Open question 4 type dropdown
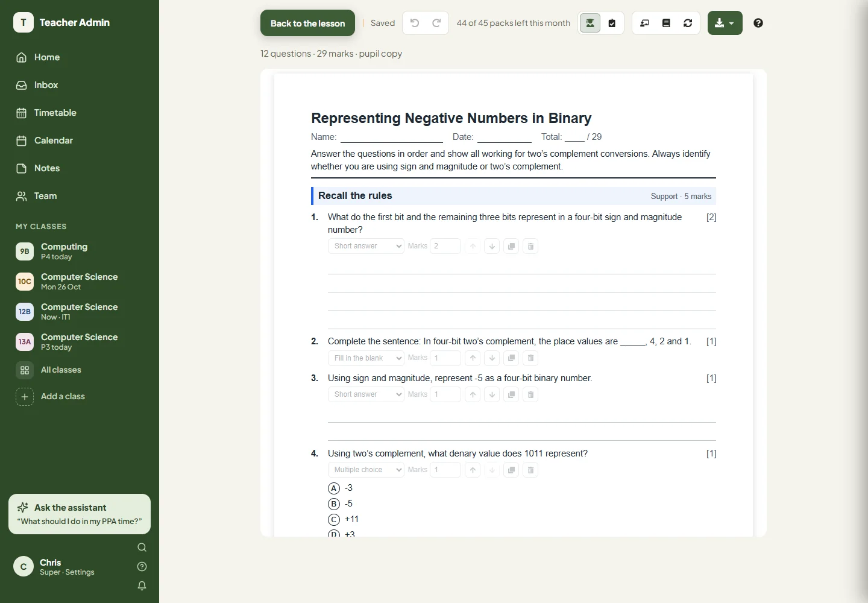868x603 pixels. point(366,470)
